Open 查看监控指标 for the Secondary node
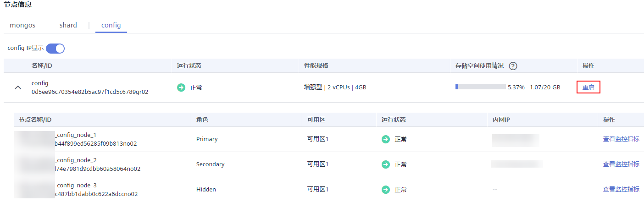 tap(621, 164)
